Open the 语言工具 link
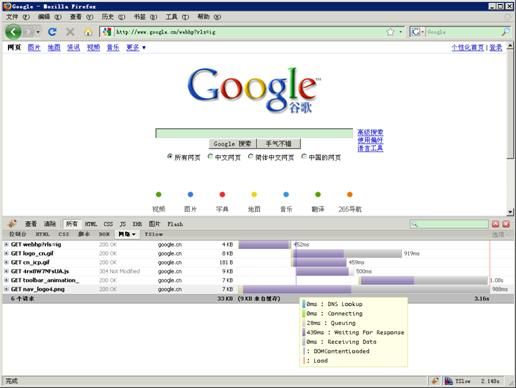Screen dimensions: 516x388 370,148
